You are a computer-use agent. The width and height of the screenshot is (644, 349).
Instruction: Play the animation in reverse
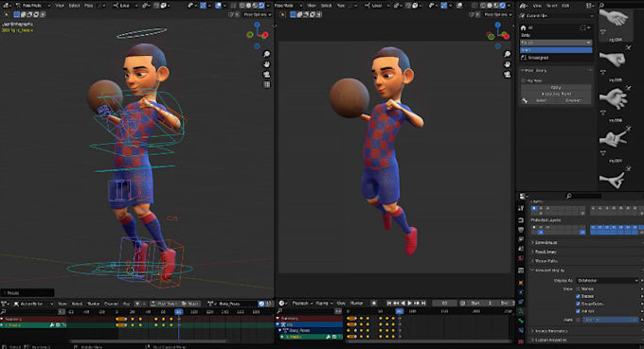(402, 303)
